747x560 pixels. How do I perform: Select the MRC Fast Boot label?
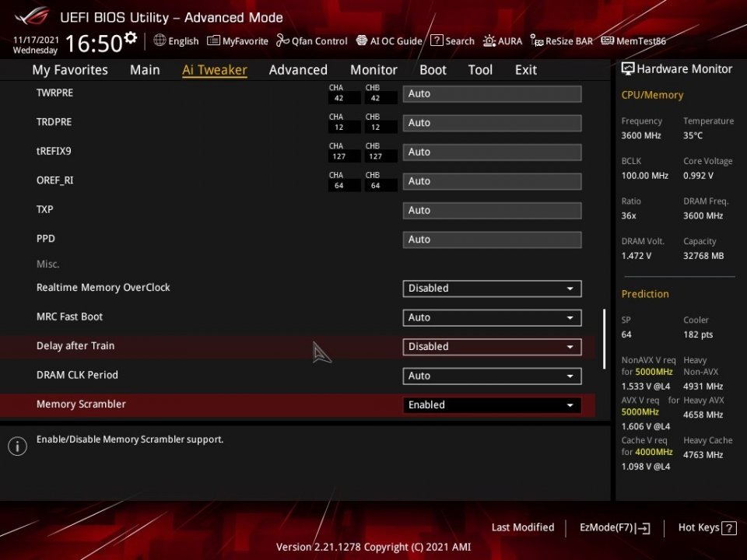point(69,317)
